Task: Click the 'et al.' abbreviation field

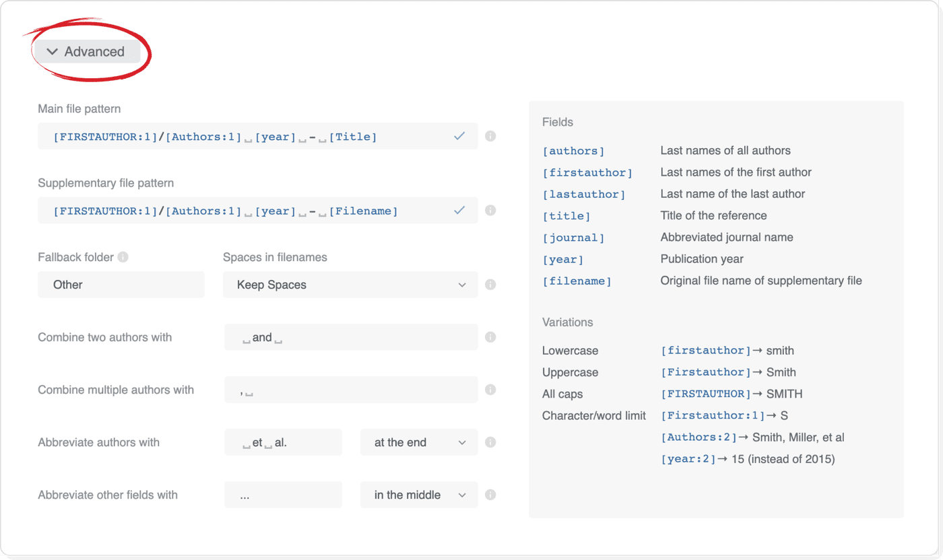Action: 283,442
